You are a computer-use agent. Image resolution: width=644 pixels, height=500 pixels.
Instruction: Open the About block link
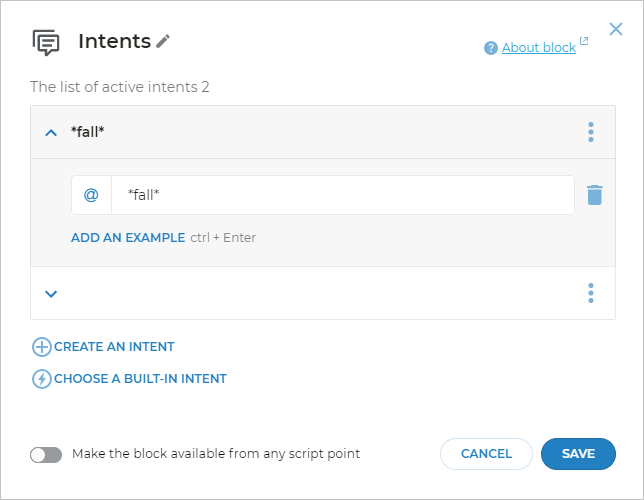(x=538, y=48)
